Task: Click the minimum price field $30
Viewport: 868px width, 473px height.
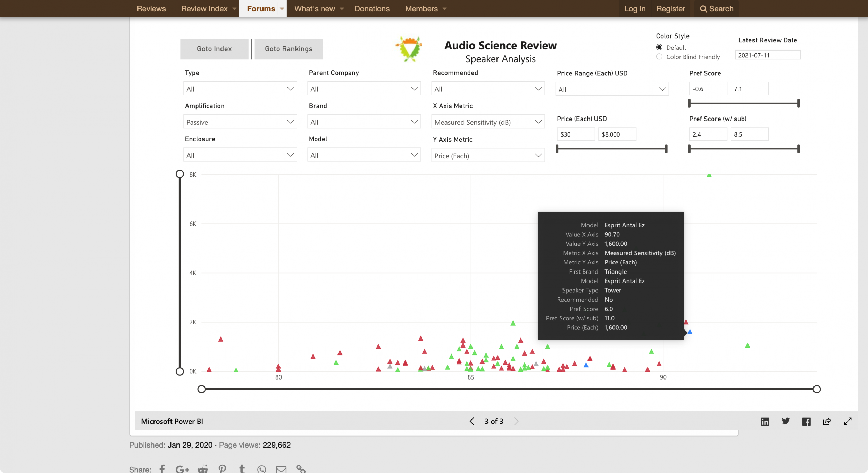Action: (576, 134)
